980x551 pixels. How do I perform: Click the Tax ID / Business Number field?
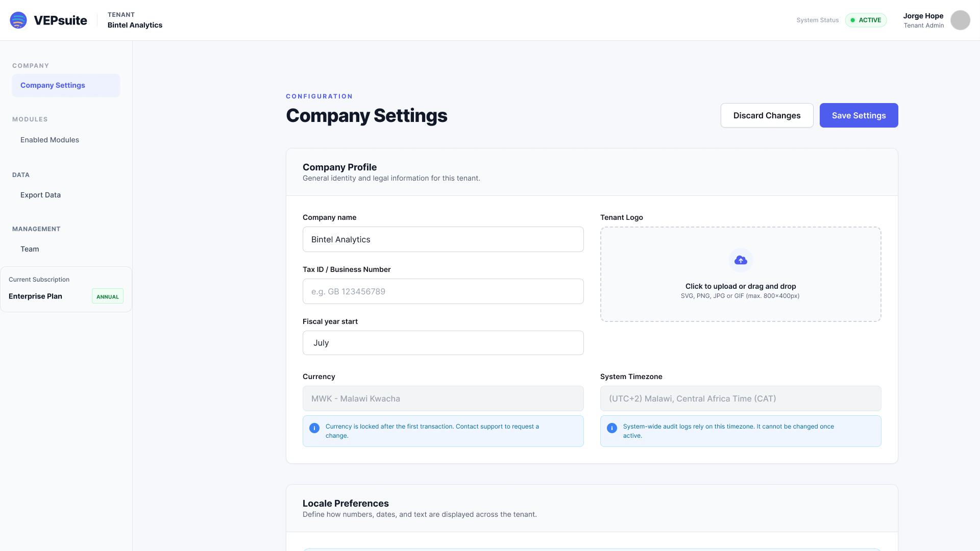point(443,291)
